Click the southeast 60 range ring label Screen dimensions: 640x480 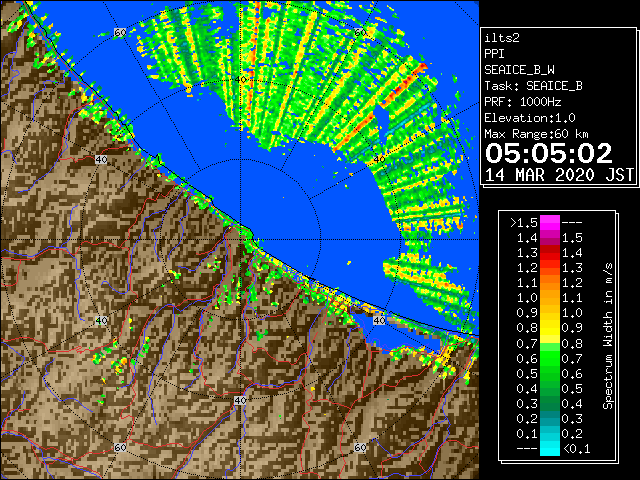[360, 447]
